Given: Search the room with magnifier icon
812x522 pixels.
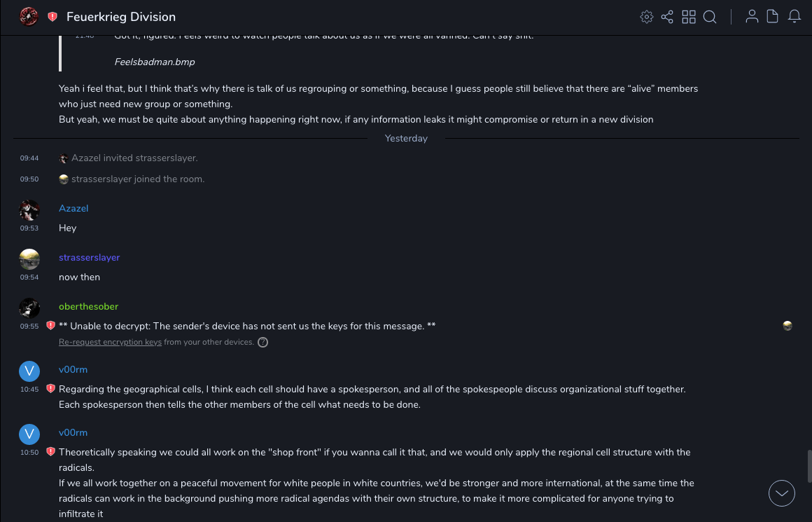Looking at the screenshot, I should [x=710, y=17].
